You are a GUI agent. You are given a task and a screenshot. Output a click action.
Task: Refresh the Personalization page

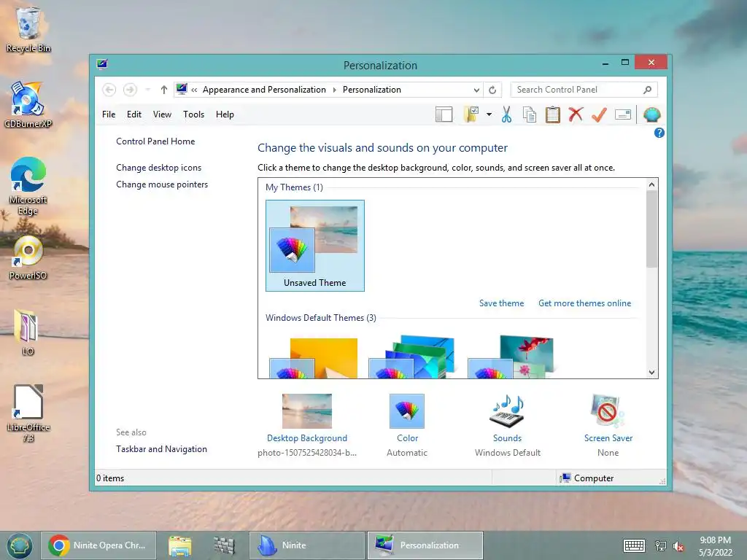tap(492, 90)
